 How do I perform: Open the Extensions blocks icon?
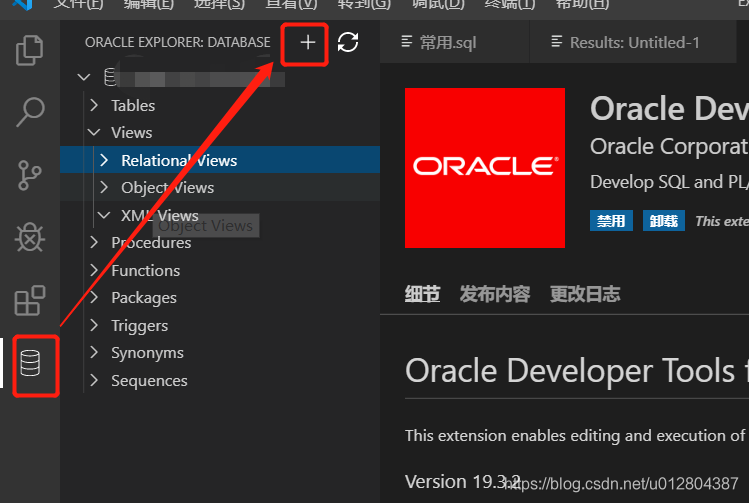(x=30, y=300)
